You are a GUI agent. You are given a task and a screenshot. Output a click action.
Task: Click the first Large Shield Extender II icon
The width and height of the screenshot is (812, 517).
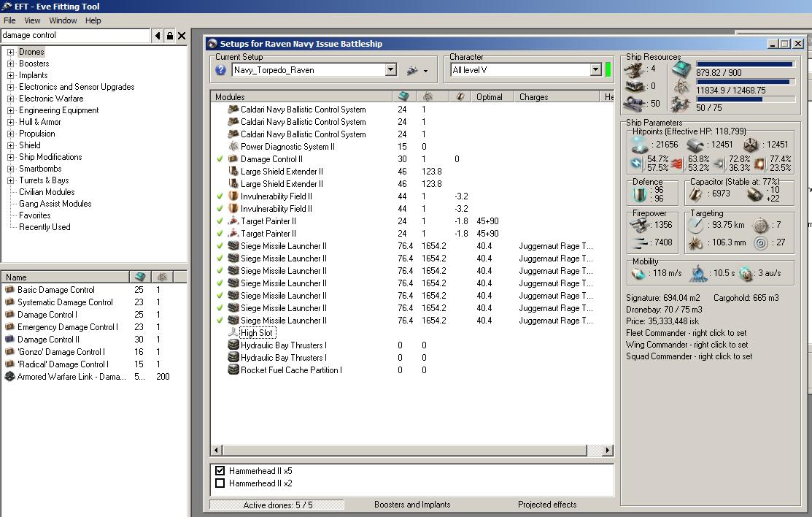tap(233, 171)
